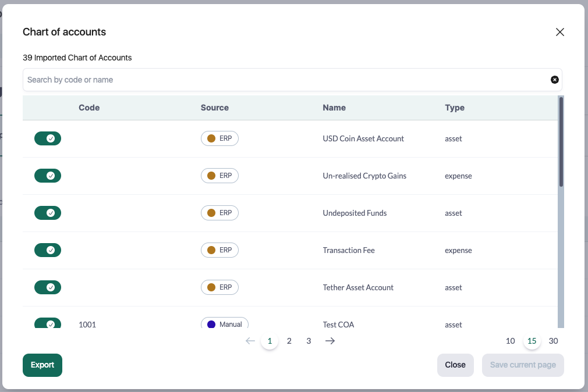Click the Test COA name
The height and width of the screenshot is (392, 588).
(x=338, y=325)
